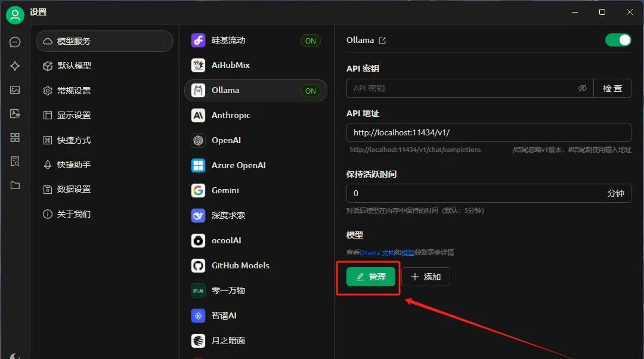Open the agents sparkle sidebar icon
Image resolution: width=644 pixels, height=359 pixels.
15,66
